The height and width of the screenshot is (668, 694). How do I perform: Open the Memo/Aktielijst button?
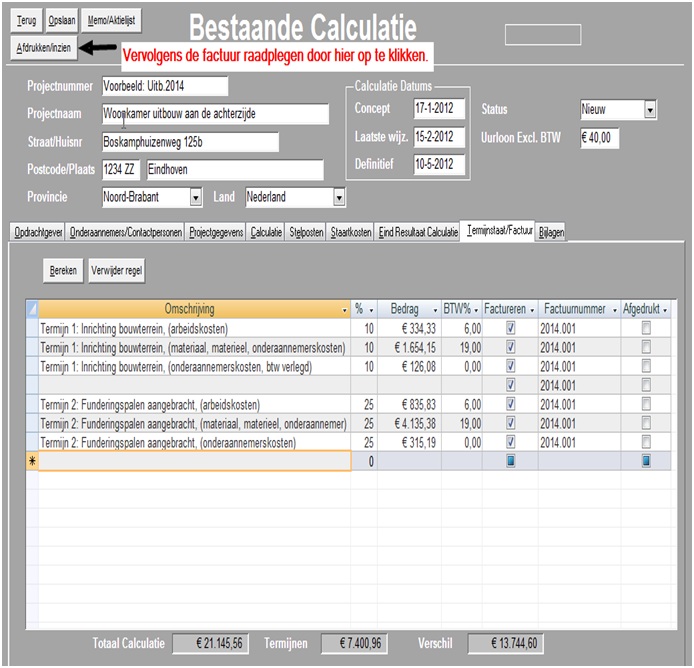[109, 20]
